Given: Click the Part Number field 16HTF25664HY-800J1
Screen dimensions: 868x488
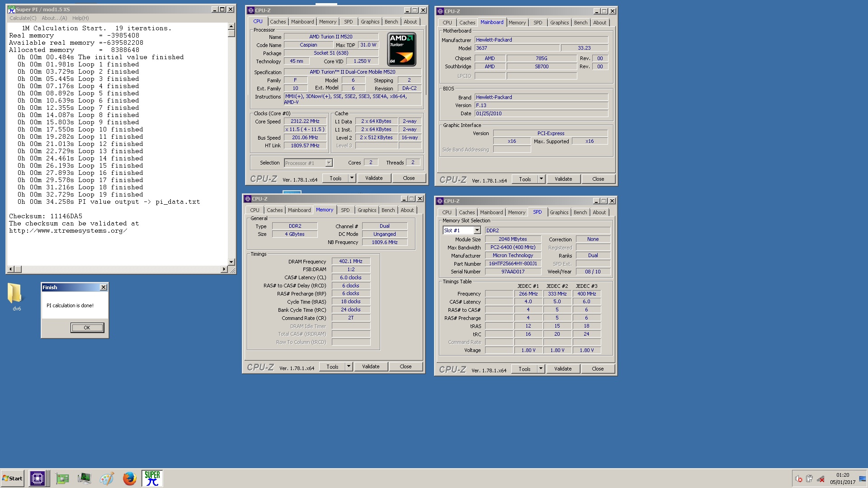Looking at the screenshot, I should click(x=513, y=263).
